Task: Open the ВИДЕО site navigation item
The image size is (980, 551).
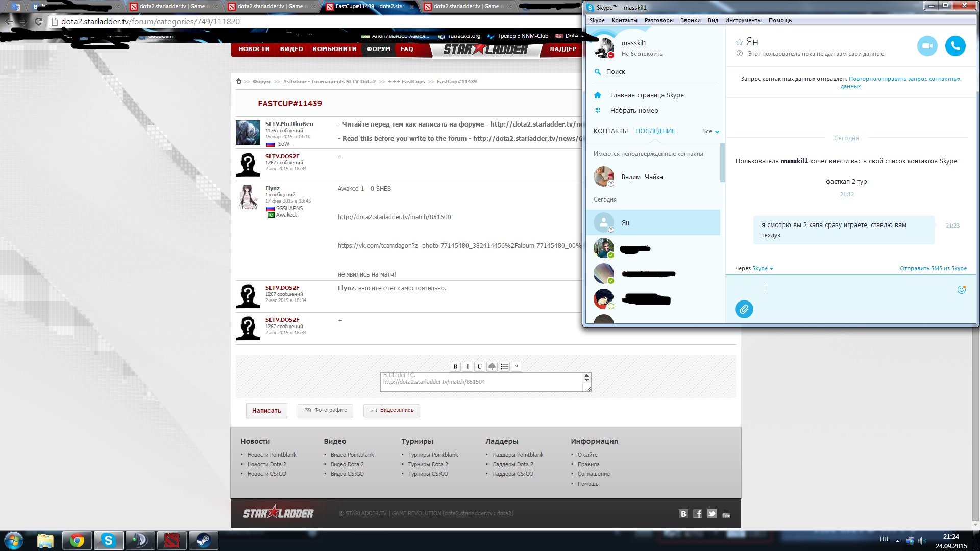Action: [291, 49]
